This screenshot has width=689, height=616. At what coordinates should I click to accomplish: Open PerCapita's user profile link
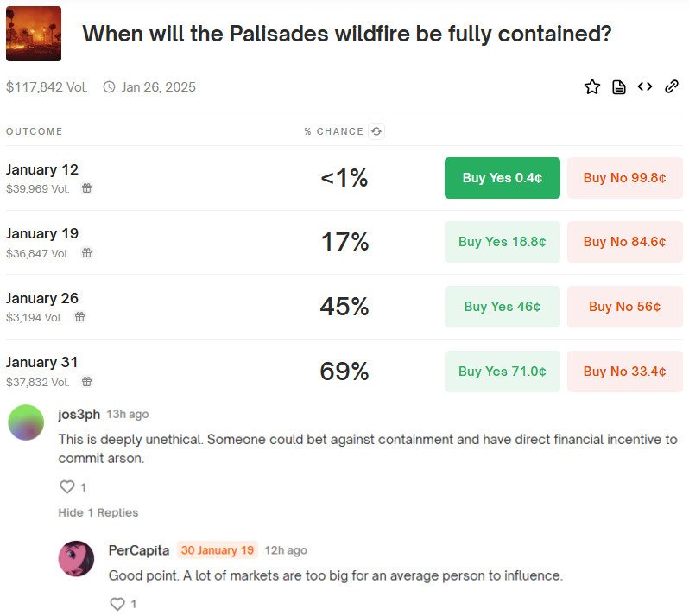pos(139,550)
